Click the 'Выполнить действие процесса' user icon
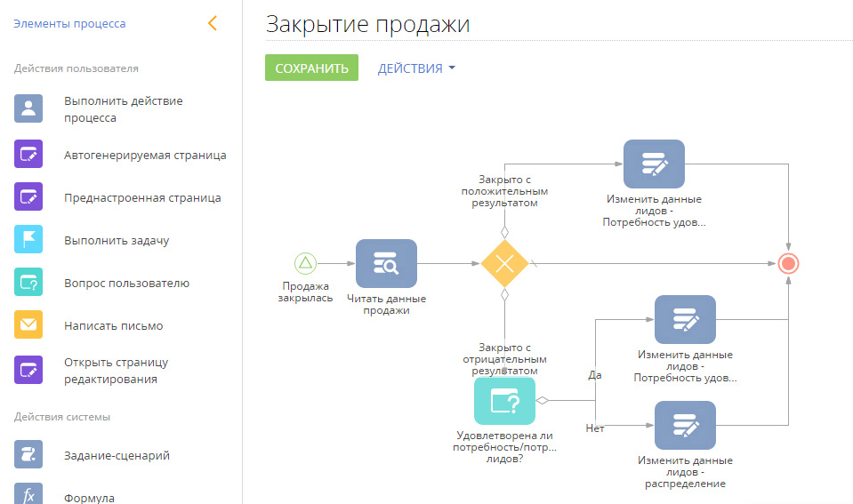This screenshot has height=504, width=853. (x=28, y=108)
